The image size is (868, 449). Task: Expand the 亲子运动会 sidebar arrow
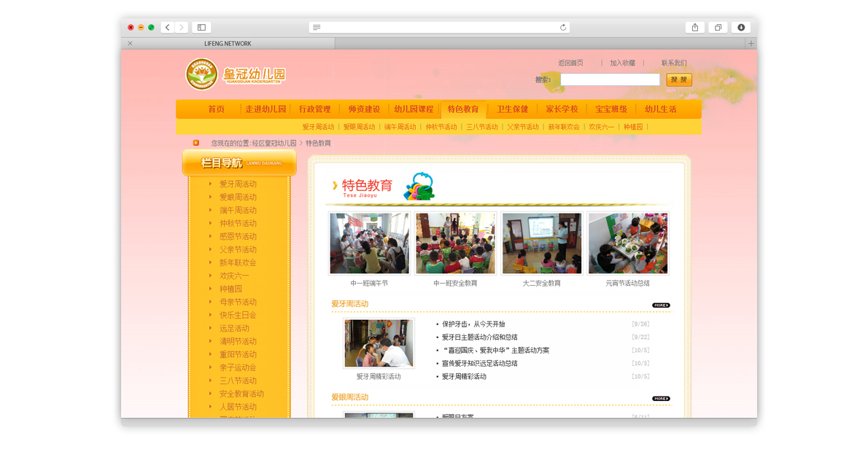click(210, 367)
